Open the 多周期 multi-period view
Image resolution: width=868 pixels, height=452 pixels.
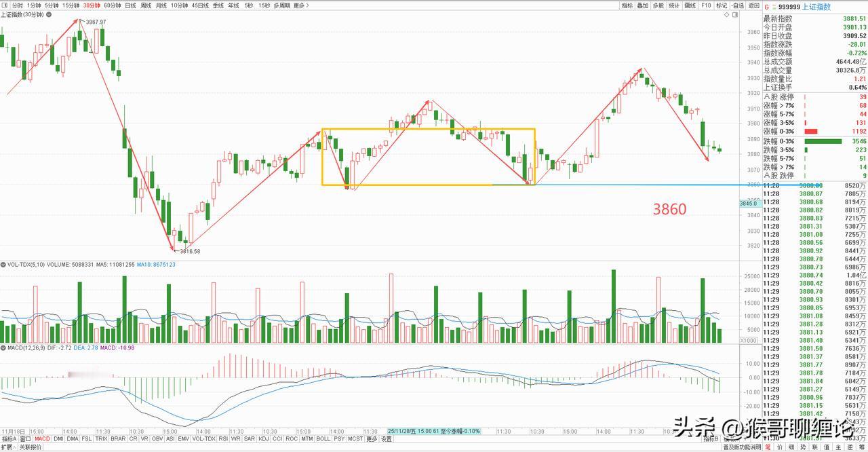tap(282, 5)
